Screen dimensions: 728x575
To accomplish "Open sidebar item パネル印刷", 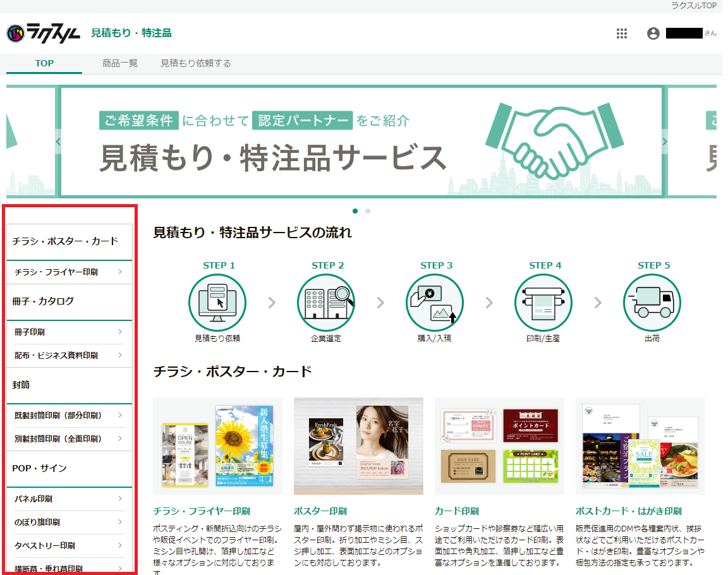I will (70, 499).
